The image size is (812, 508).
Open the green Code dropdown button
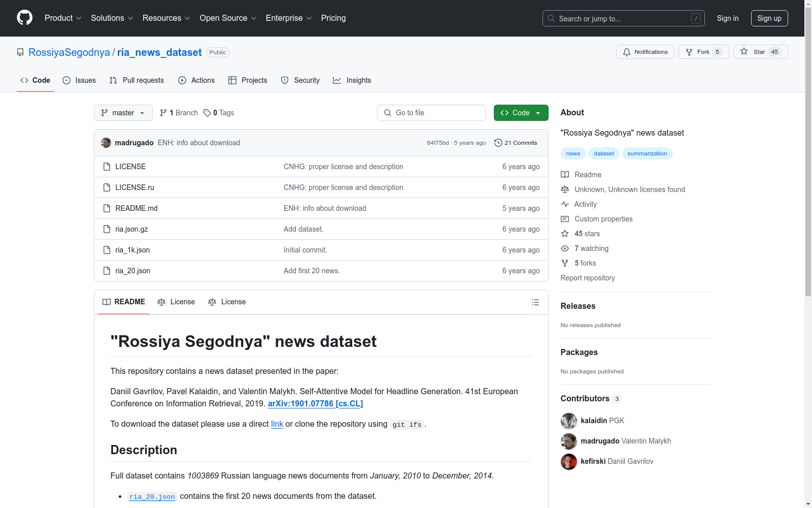521,113
